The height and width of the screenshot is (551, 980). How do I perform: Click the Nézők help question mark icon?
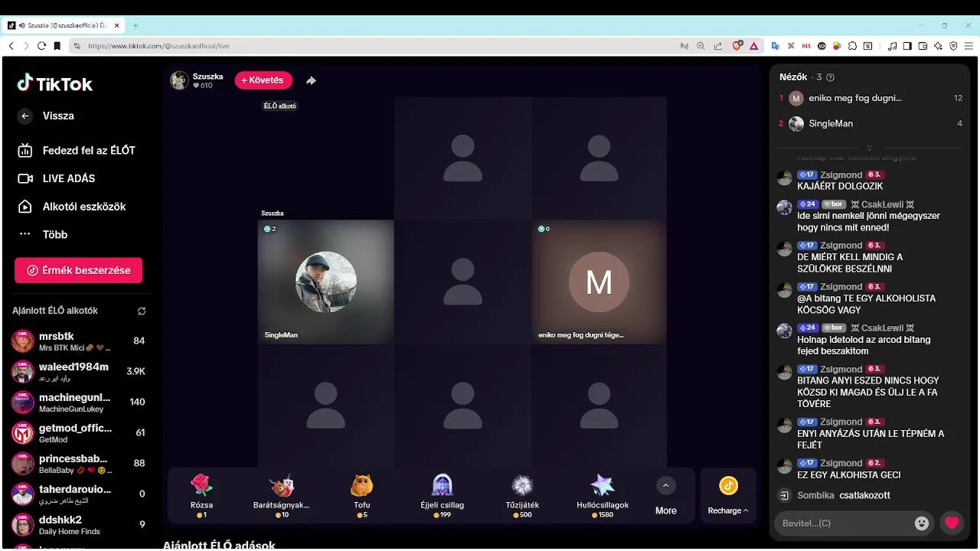click(831, 77)
